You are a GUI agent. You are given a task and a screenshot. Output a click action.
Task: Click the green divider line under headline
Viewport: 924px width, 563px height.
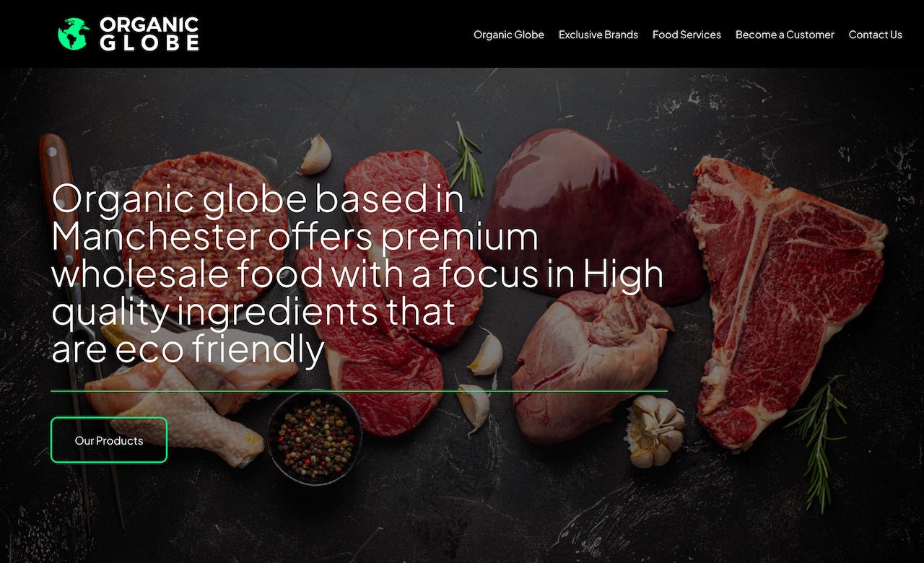pos(359,391)
